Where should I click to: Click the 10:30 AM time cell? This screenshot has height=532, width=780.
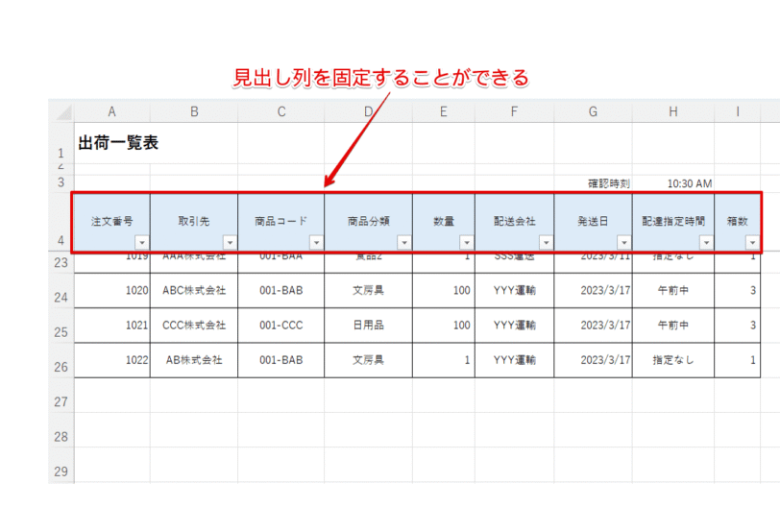(673, 183)
